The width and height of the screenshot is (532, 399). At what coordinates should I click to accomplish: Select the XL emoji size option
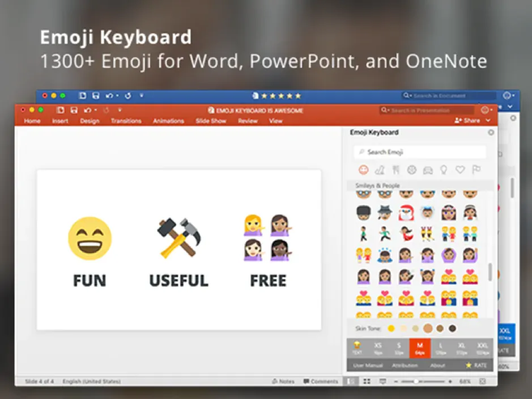click(x=462, y=347)
